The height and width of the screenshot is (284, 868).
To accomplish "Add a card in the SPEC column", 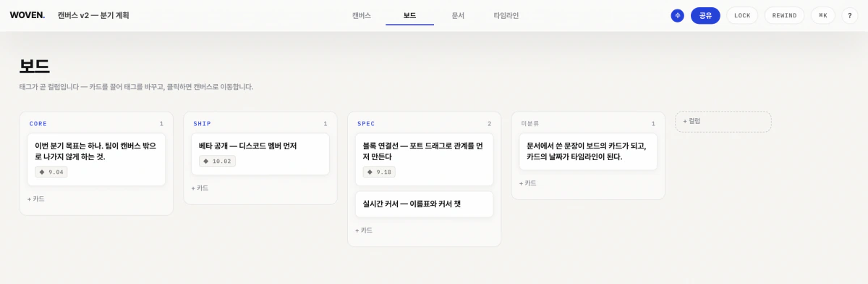I will click(x=364, y=230).
